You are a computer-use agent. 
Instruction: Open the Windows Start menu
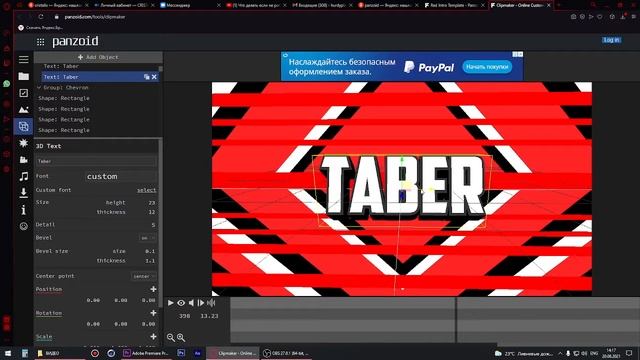(x=7, y=353)
